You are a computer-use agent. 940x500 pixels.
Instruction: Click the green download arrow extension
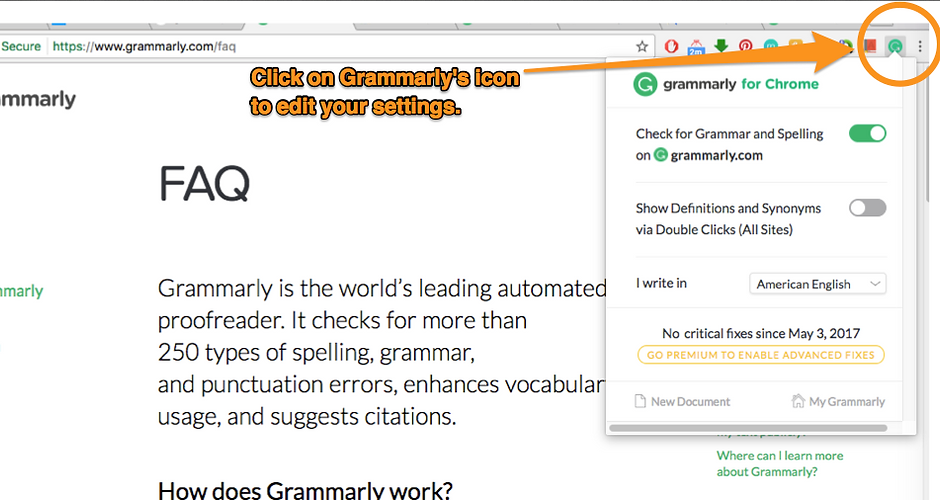click(721, 46)
